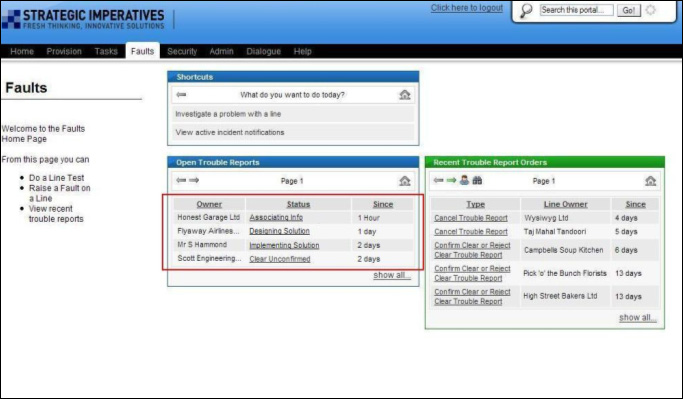The image size is (683, 399).
Task: Open Cancel Trouble Report for Wysiwyg Ltd
Action: pyautogui.click(x=471, y=218)
